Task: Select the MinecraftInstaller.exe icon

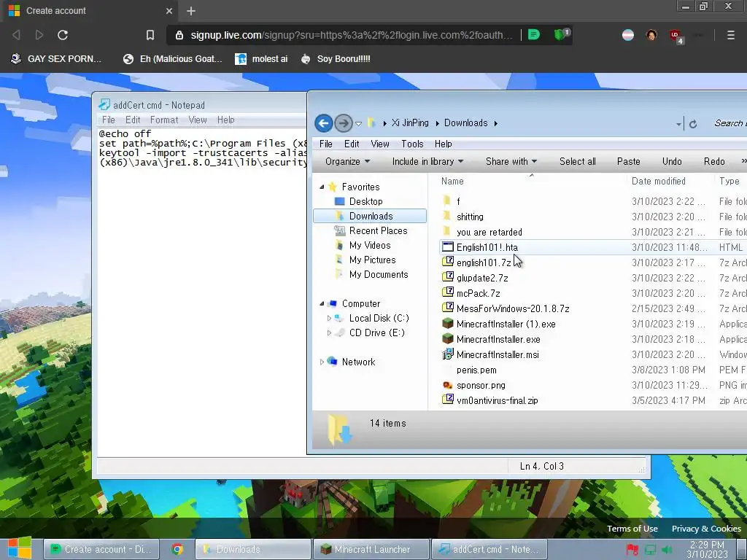Action: (447, 338)
